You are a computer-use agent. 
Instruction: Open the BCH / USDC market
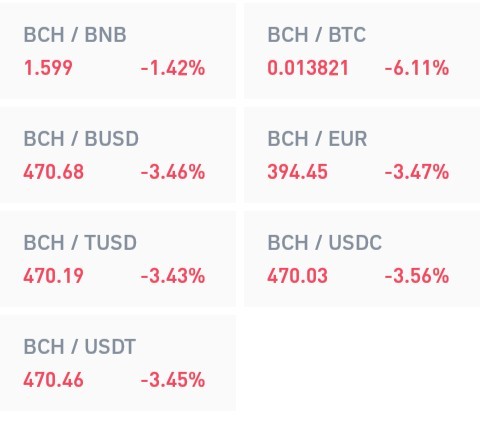[362, 259]
